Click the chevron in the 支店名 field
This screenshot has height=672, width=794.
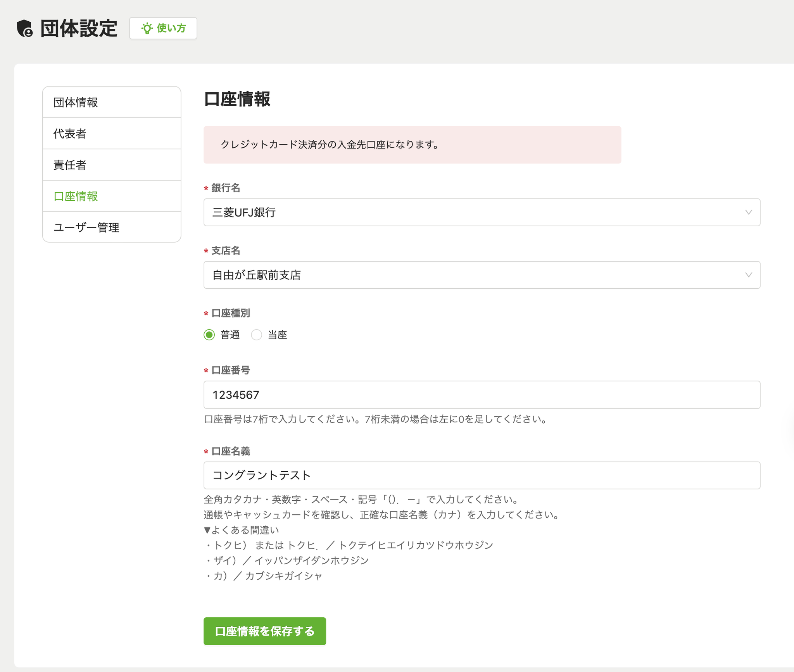click(x=749, y=275)
